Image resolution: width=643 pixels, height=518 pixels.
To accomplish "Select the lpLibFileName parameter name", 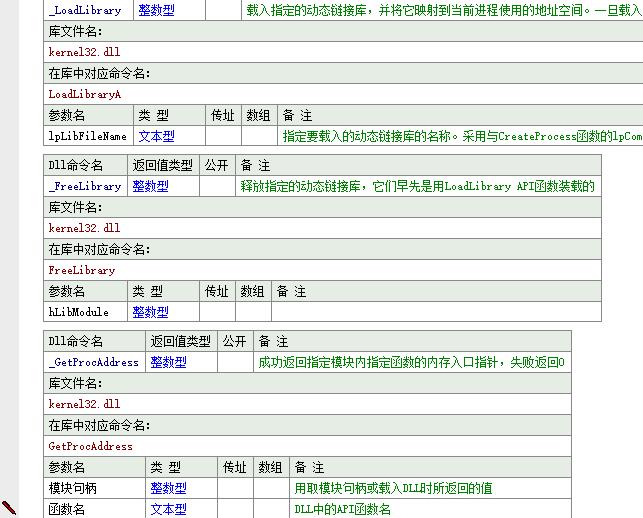I will coord(88,136).
